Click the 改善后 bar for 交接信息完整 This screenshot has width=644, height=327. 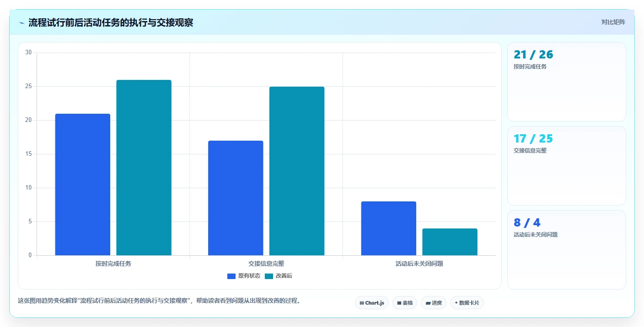pyautogui.click(x=297, y=171)
